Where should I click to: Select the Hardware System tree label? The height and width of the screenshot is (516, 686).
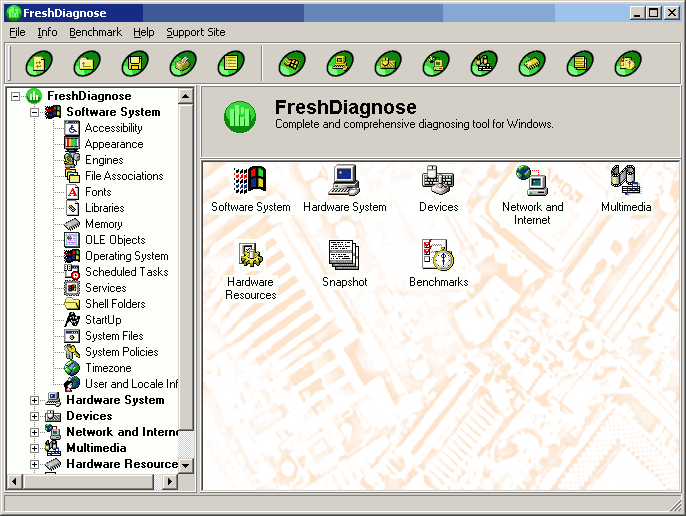click(x=115, y=400)
